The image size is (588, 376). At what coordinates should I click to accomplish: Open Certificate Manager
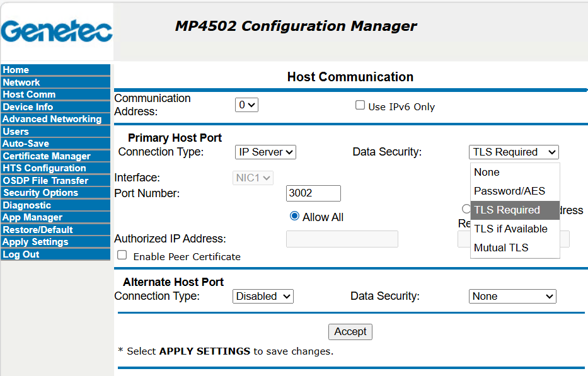[55, 156]
